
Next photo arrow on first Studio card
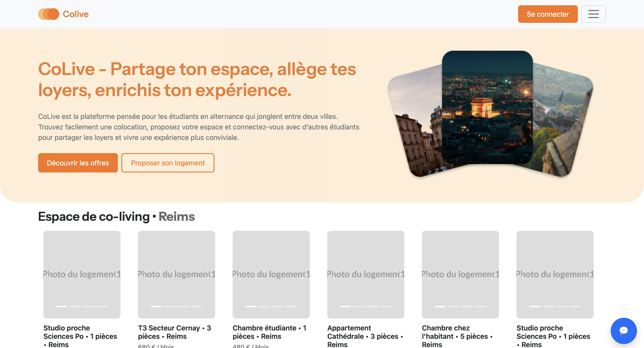click(x=114, y=275)
